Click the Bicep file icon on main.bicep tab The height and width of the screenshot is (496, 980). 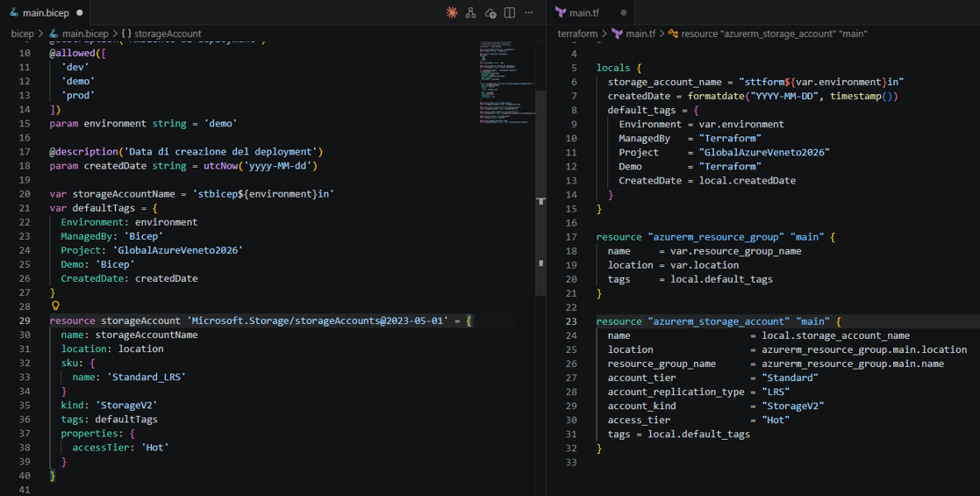(14, 12)
